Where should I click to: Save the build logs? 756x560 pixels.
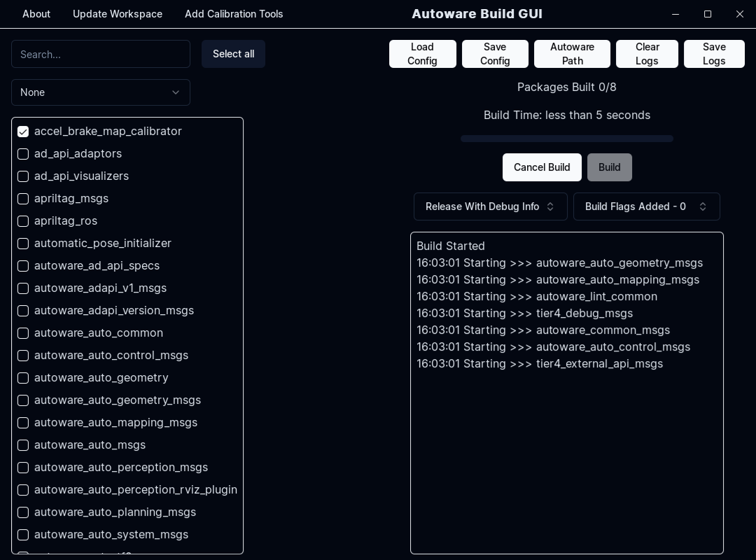[x=714, y=54]
